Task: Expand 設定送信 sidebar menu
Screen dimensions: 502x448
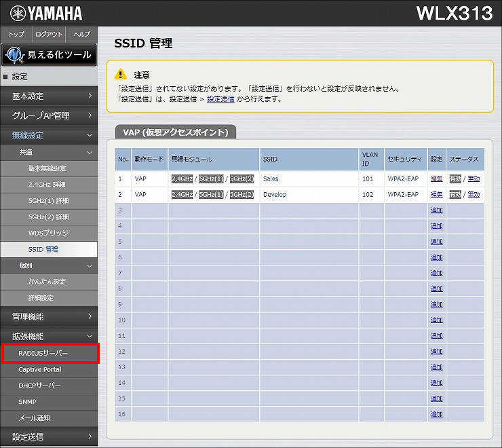Action: 49,436
